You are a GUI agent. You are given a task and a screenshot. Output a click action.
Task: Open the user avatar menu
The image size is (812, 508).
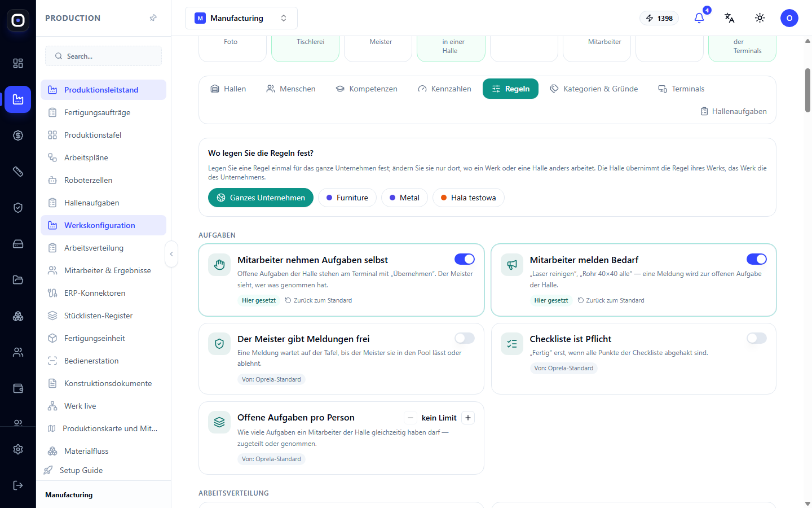pyautogui.click(x=789, y=18)
